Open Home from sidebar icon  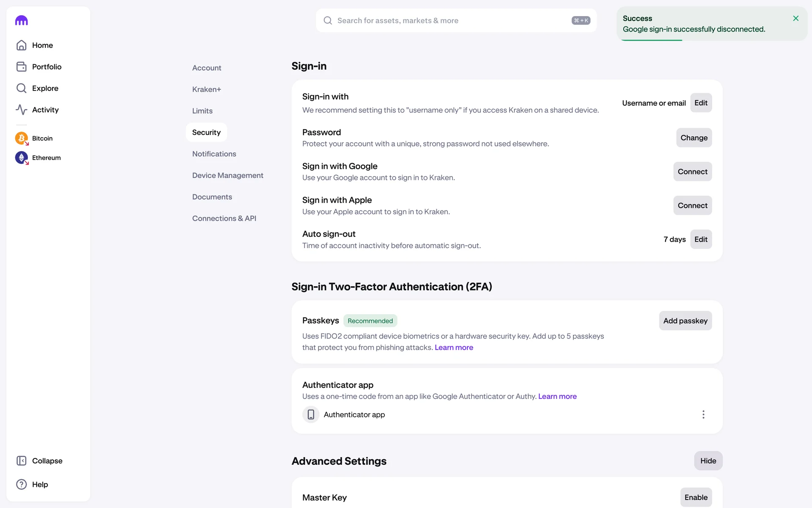22,45
